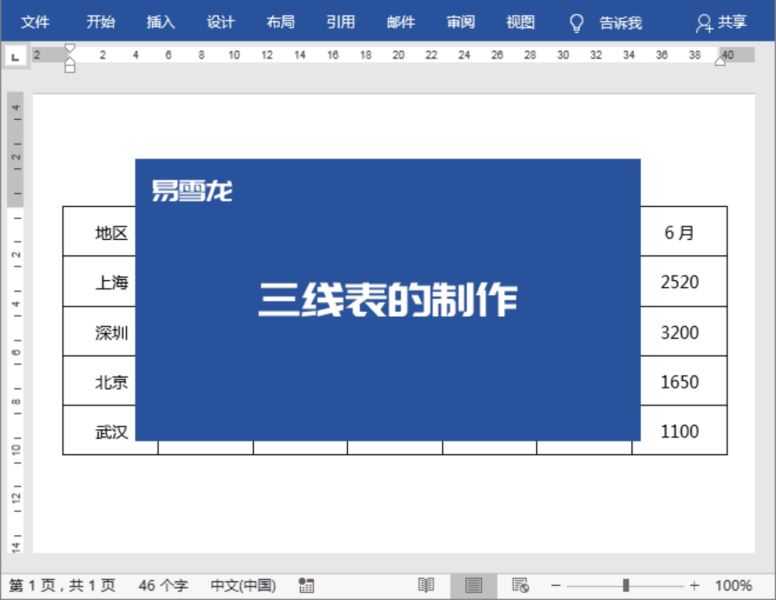Click the 46 个字 word count

point(163,586)
